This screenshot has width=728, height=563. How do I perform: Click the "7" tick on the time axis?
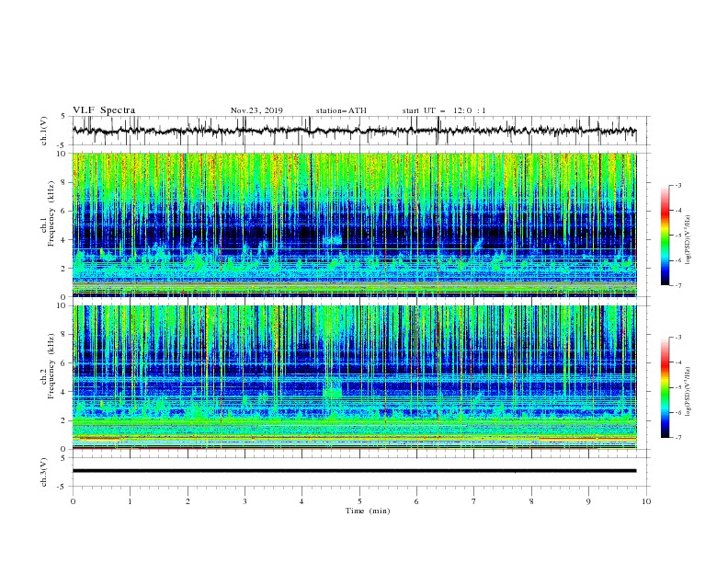[474, 501]
